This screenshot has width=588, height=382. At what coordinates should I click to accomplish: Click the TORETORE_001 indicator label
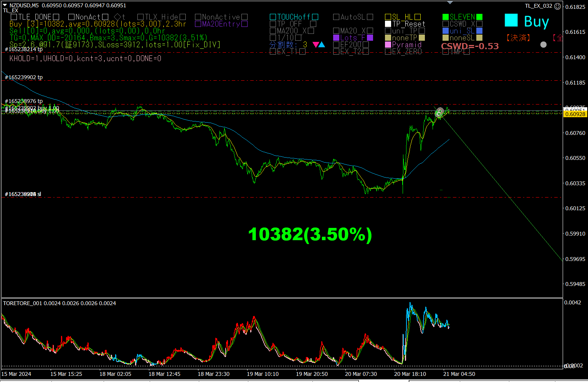click(22, 303)
